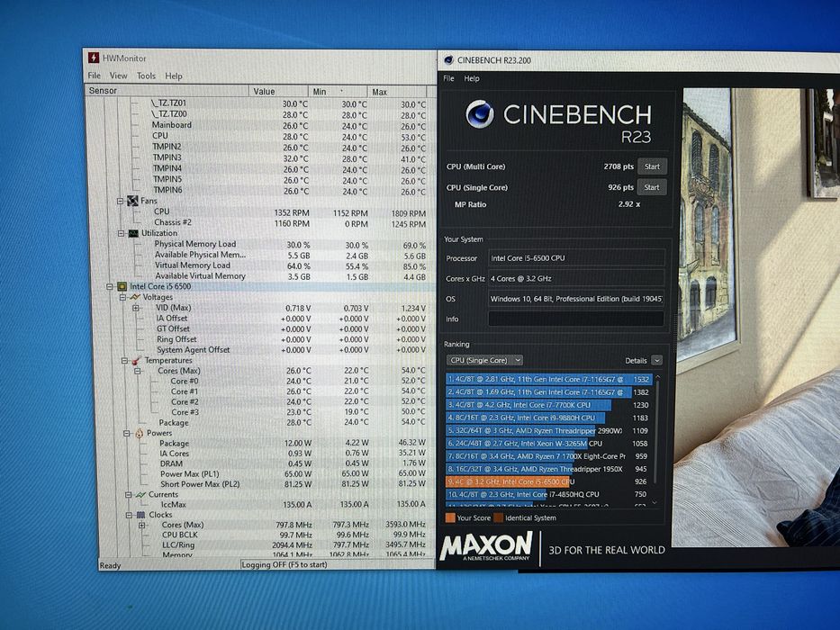Click the Currents category icon

[x=140, y=494]
